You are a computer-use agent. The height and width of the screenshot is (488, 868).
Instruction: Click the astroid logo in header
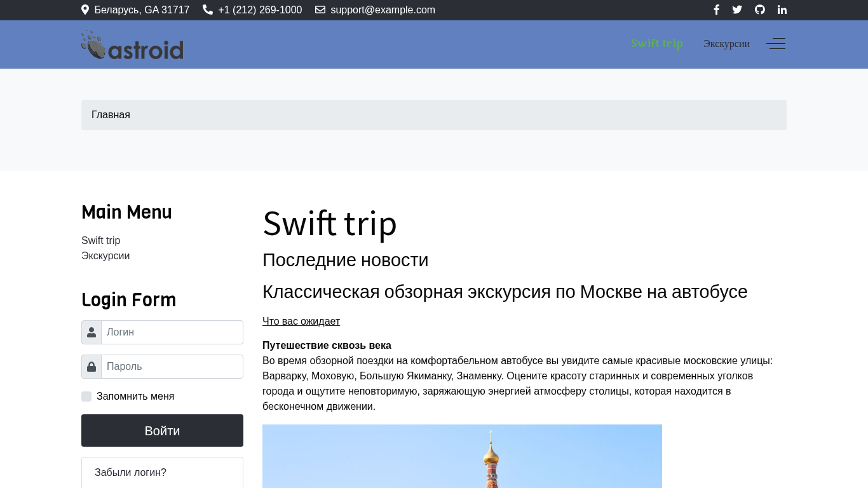[x=132, y=45]
